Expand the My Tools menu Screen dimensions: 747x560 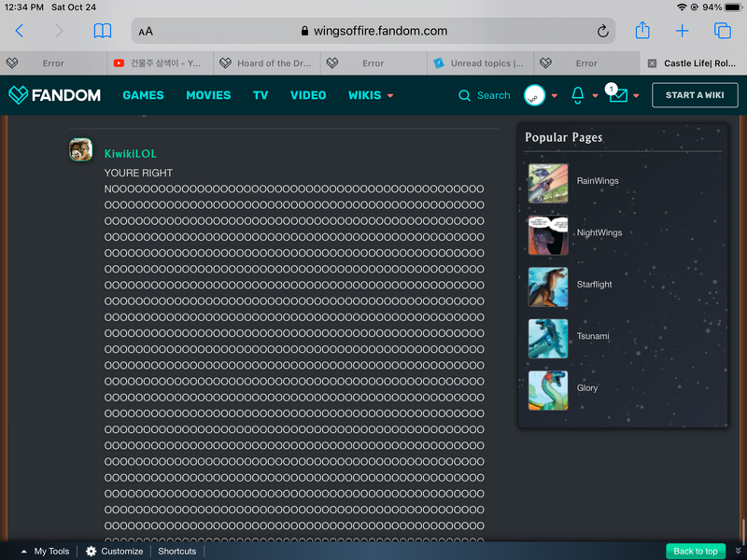pos(45,551)
